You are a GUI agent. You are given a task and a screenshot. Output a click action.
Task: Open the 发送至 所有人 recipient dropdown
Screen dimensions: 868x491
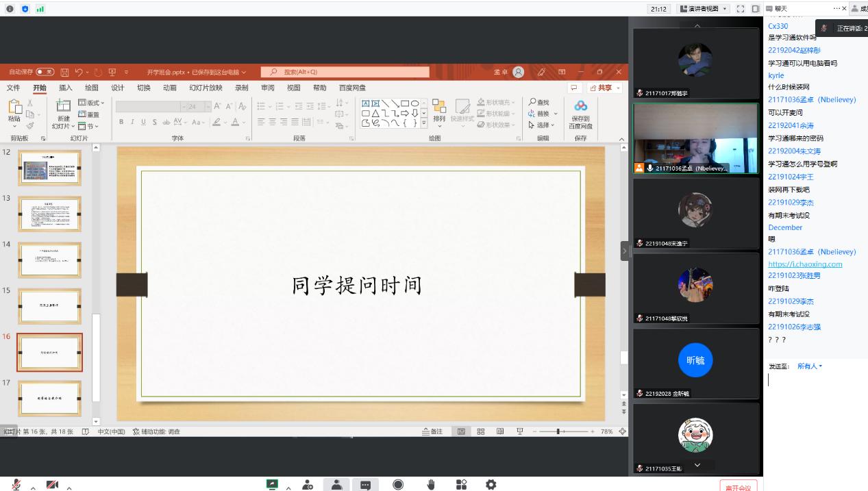(809, 366)
